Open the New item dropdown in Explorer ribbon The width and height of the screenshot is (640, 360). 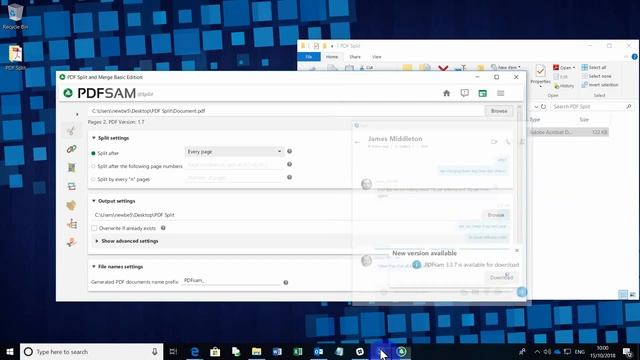(506, 67)
